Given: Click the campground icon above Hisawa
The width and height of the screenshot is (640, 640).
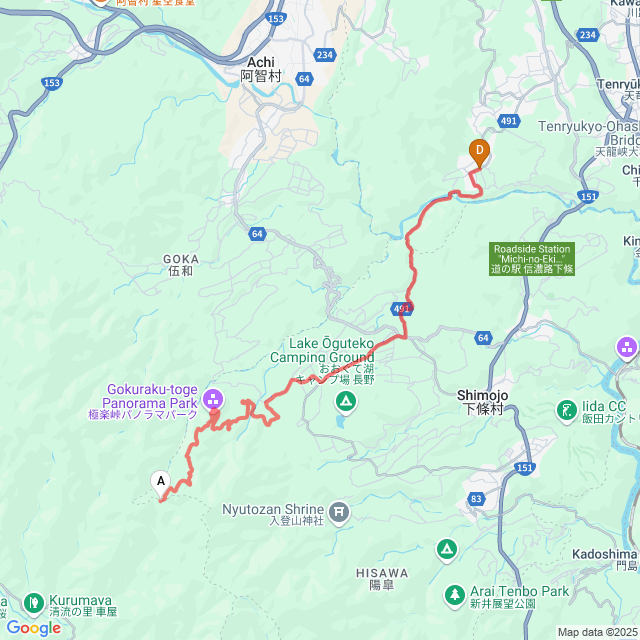Looking at the screenshot, I should [x=447, y=549].
